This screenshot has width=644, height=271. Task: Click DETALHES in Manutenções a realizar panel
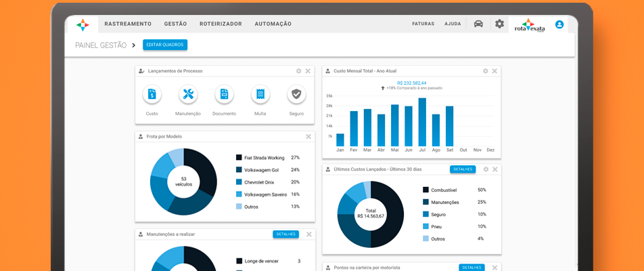[x=286, y=234]
